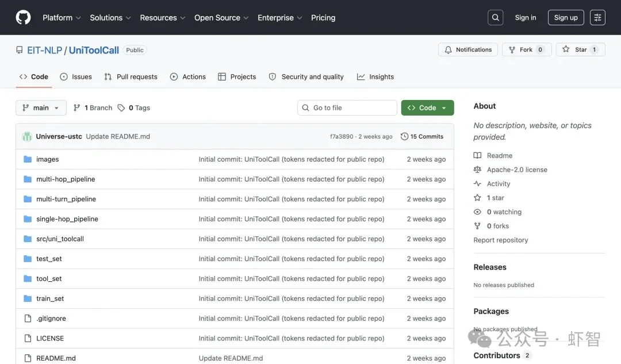The width and height of the screenshot is (621, 364).
Task: Click the Universe-ustc avatar icon
Action: click(27, 137)
